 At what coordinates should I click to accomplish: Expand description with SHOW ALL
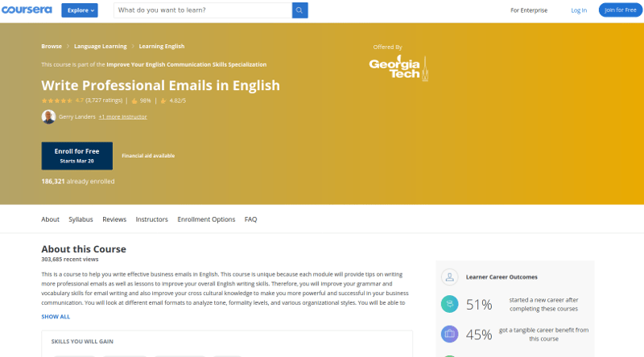point(56,317)
